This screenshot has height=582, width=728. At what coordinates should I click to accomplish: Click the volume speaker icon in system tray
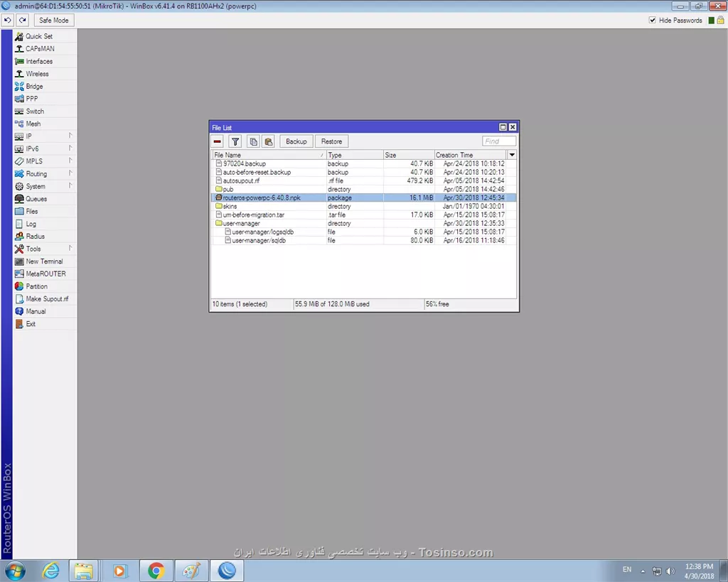(x=670, y=571)
